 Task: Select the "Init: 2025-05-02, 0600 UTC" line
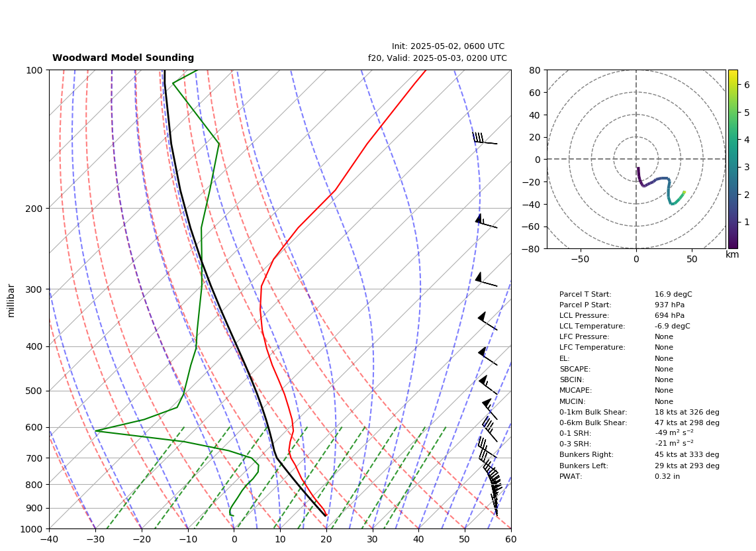[448, 46]
